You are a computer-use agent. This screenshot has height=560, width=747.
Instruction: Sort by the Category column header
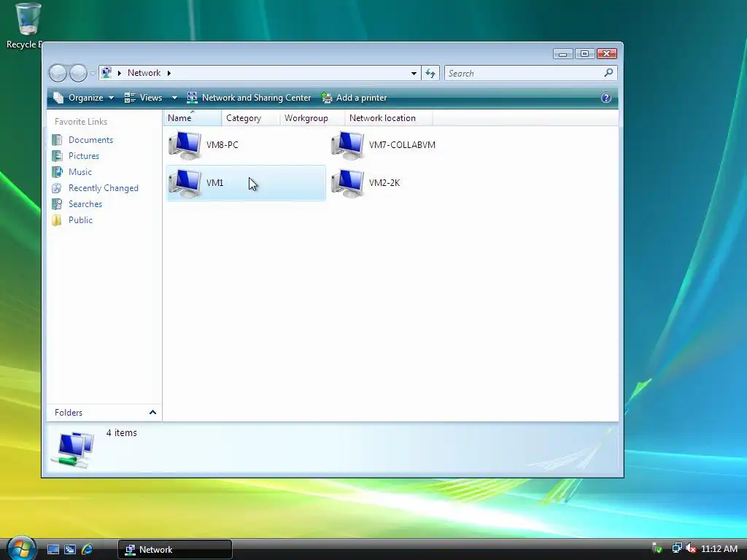tap(251, 118)
